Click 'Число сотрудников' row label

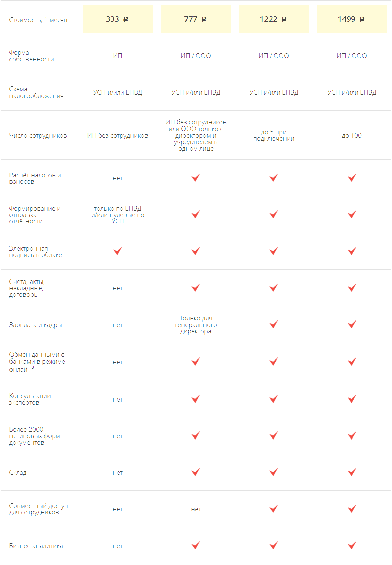(38, 136)
